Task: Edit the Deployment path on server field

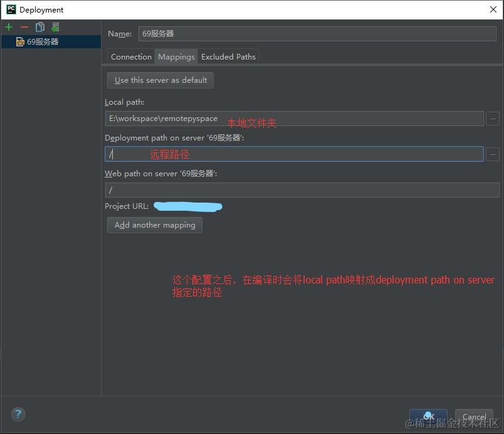Action: [x=294, y=154]
